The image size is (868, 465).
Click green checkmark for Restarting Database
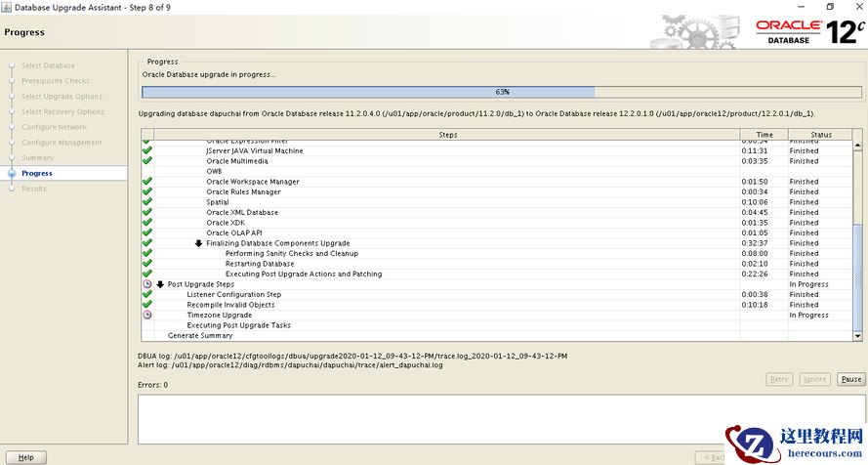coord(146,263)
